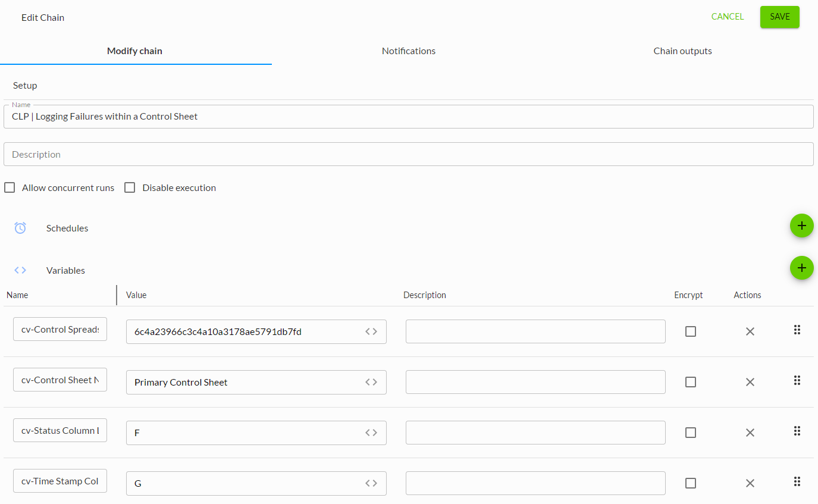Click drag handle for the cv-Time Stamp row
Screen dimensions: 818x504
tap(797, 481)
